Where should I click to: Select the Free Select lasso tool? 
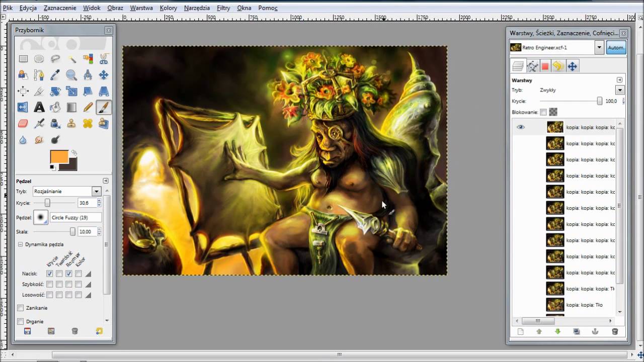coord(55,59)
